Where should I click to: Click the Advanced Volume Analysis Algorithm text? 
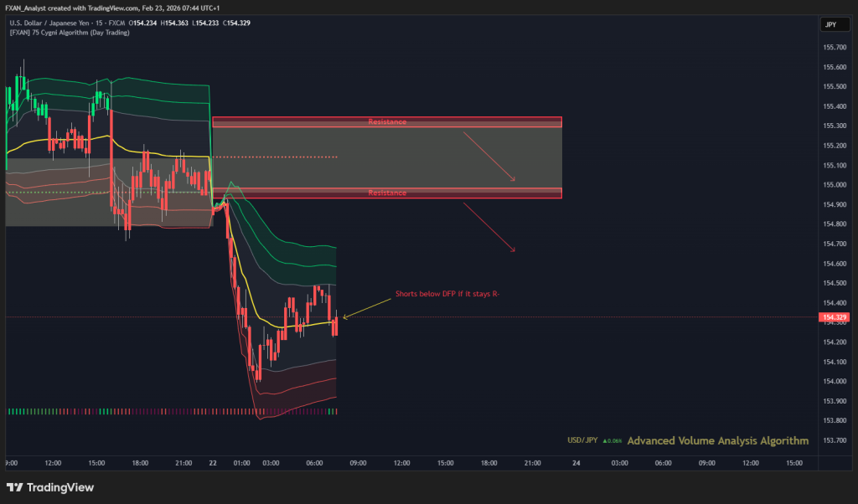[x=717, y=440]
